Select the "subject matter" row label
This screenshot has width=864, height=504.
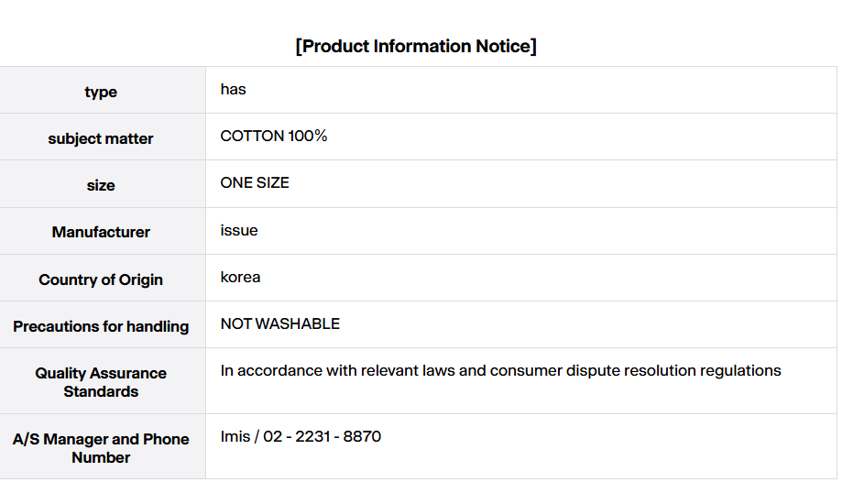point(101,138)
